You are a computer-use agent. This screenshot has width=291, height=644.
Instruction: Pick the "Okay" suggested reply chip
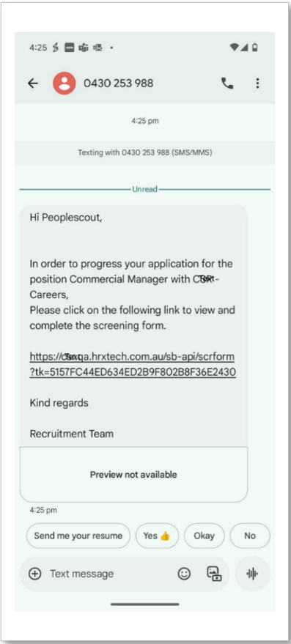[205, 536]
